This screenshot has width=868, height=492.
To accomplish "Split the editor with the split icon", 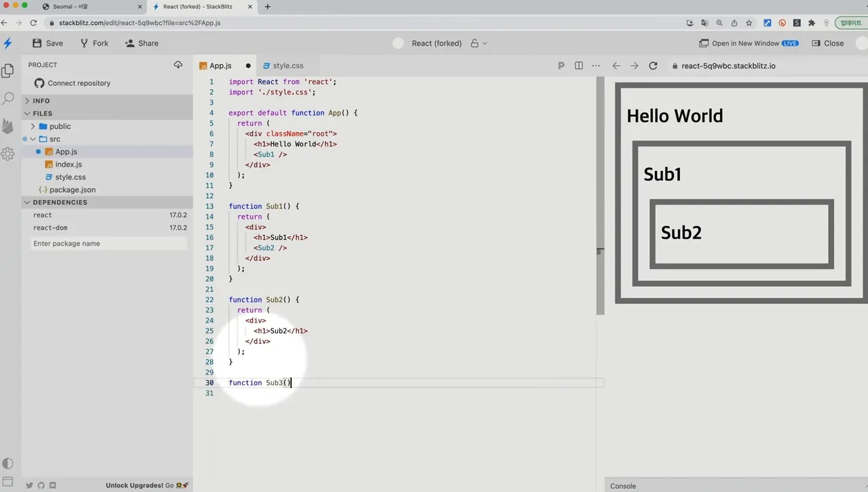I will coord(578,66).
